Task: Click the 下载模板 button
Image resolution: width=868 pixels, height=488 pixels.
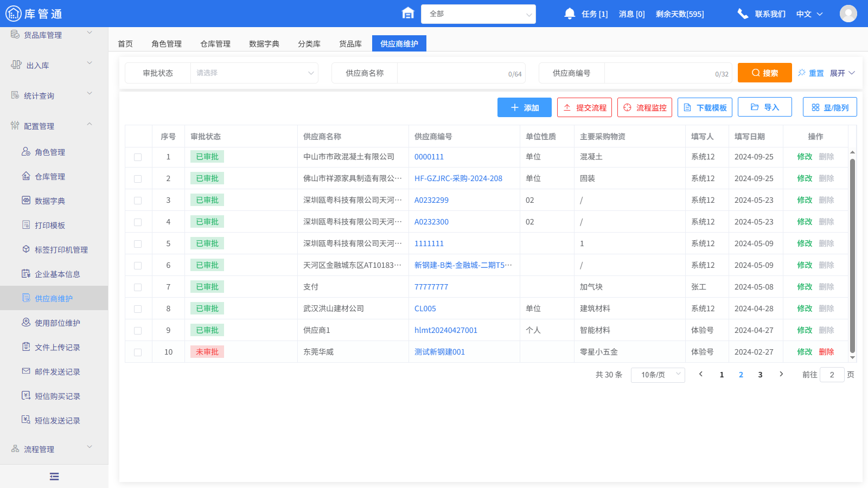Action: tap(705, 107)
